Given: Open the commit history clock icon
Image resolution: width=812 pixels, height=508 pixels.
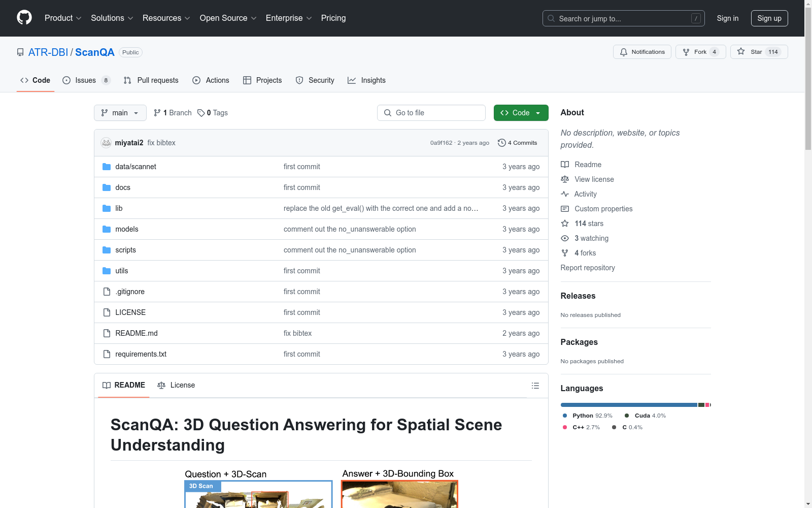Looking at the screenshot, I should point(501,143).
